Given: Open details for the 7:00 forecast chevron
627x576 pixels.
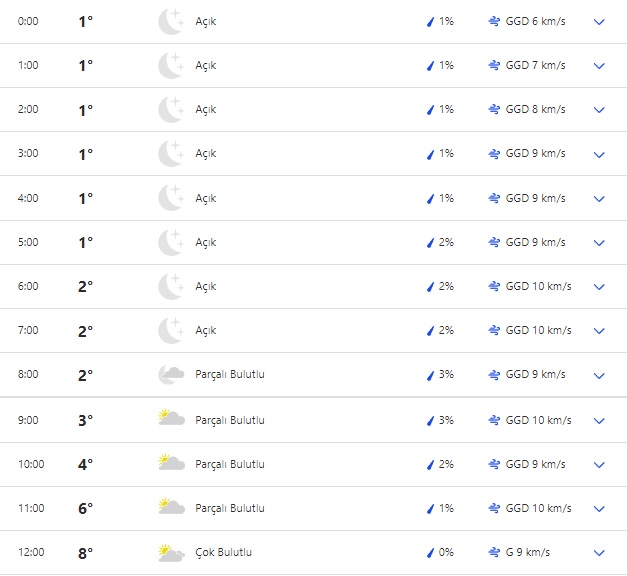Looking at the screenshot, I should coord(599,331).
